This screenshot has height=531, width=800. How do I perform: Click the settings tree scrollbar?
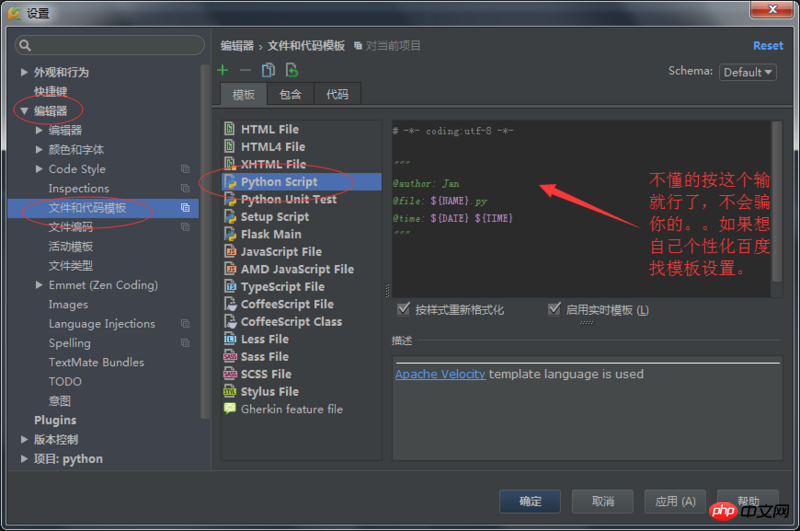click(x=205, y=241)
